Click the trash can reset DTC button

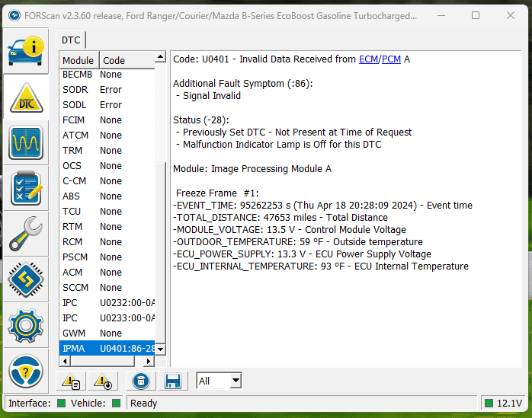tap(141, 381)
